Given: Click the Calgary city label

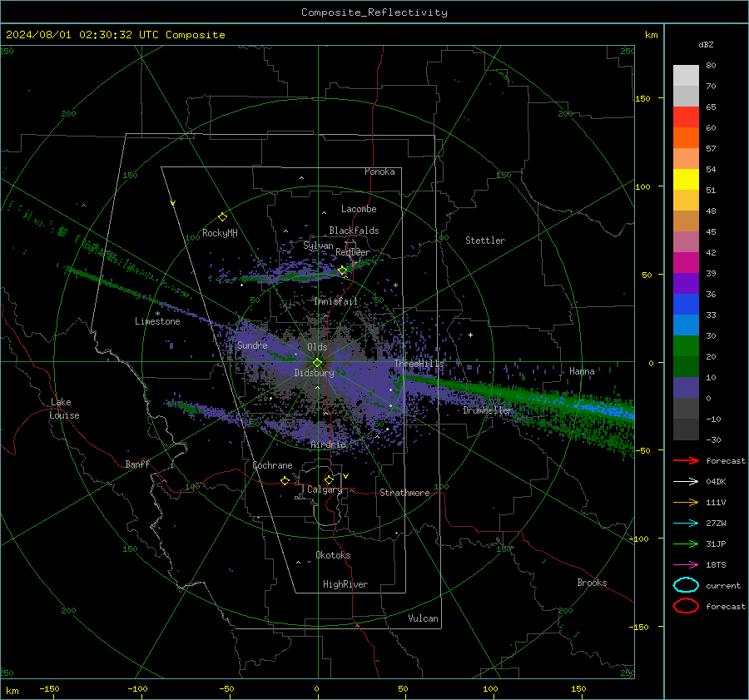Looking at the screenshot, I should pos(325,489).
